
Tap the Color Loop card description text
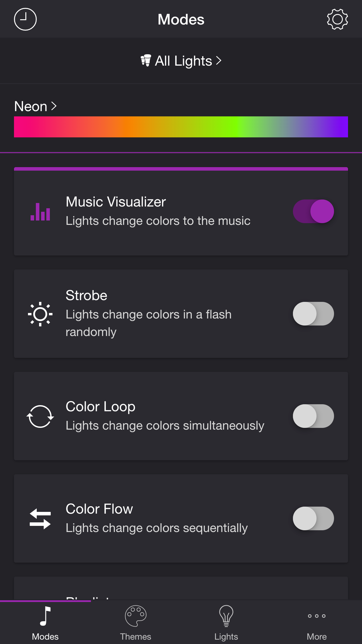165,426
